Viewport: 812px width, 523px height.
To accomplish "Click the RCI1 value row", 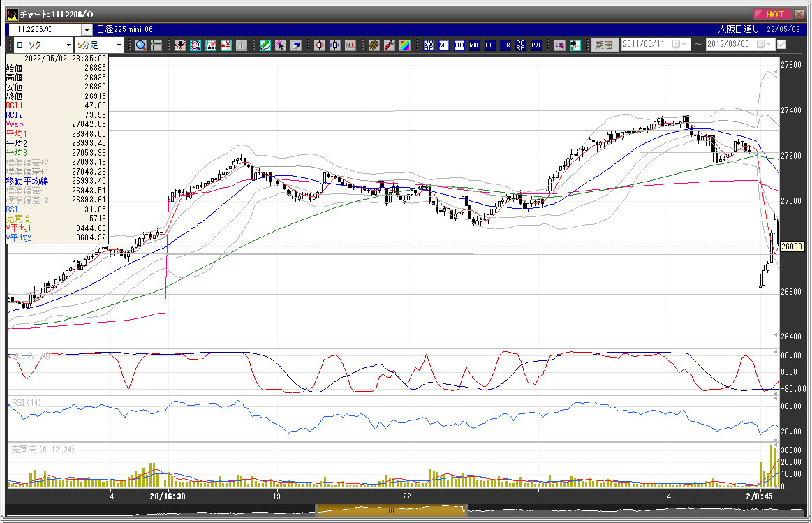I will (56, 105).
